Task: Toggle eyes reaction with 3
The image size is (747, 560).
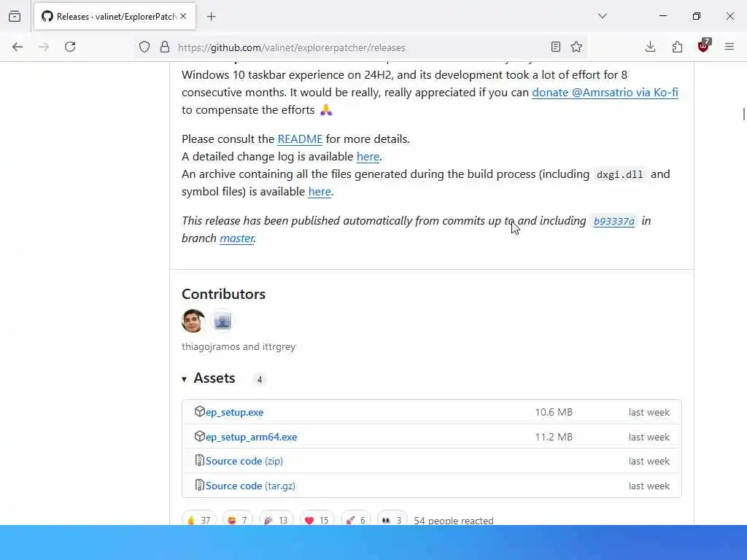Action: (x=392, y=520)
